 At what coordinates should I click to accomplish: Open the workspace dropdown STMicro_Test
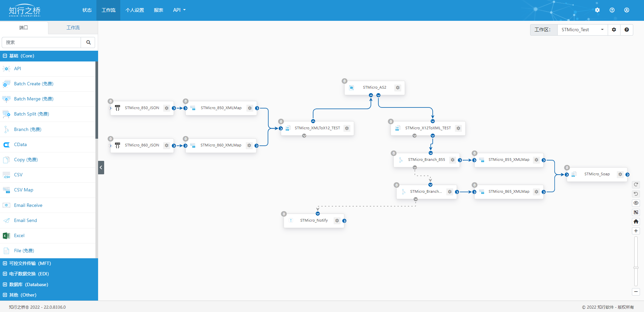[583, 30]
